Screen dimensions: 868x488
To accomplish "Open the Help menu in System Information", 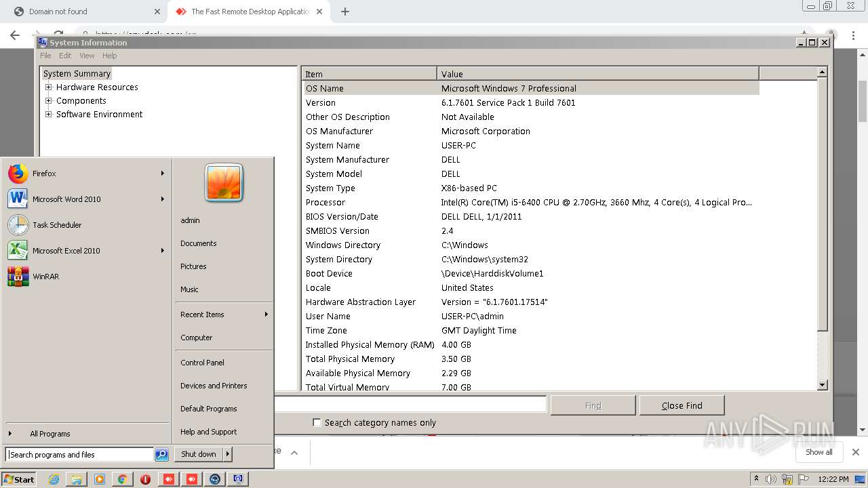I will pyautogui.click(x=110, y=56).
